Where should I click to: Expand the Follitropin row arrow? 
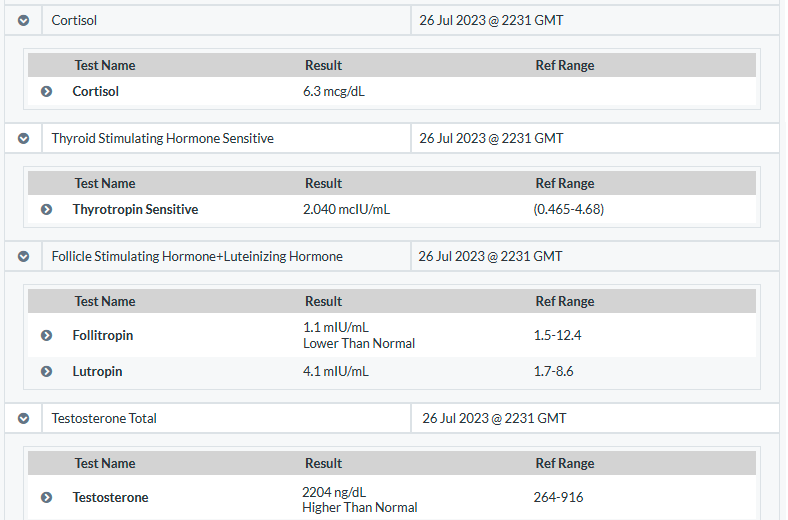46,335
